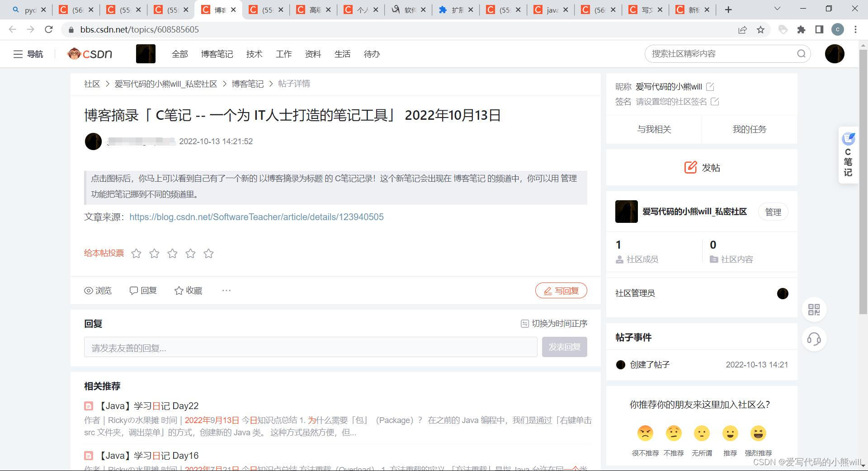868x471 pixels.
Task: Toggle 收藏 favorite for this post
Action: point(188,291)
